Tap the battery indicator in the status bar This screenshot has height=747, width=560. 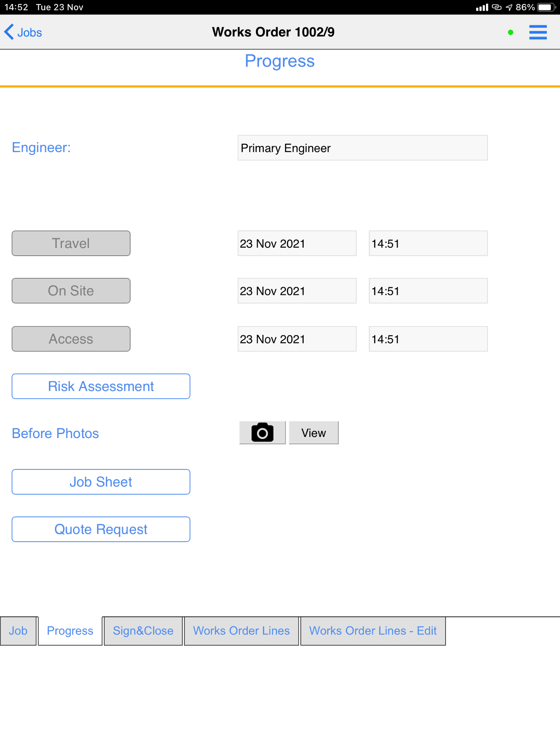(x=546, y=7)
